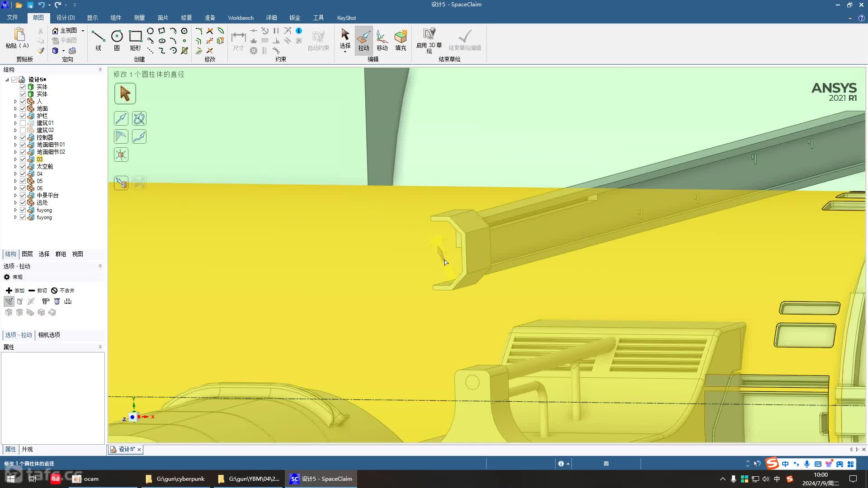The image size is (868, 488).
Task: Open the 主视图 dropdown arrow
Action: coord(83,31)
